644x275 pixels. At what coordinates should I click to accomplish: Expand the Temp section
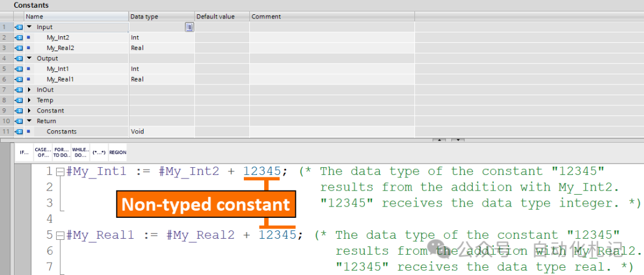click(x=29, y=100)
